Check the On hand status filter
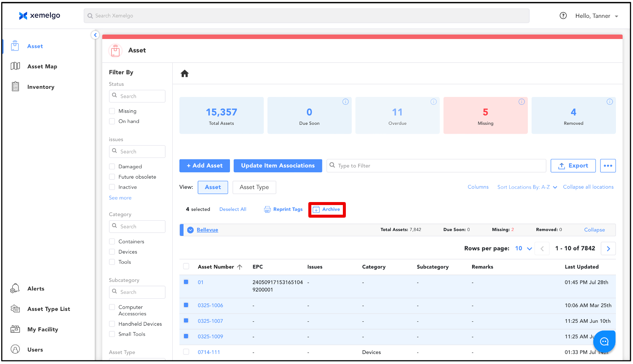Image resolution: width=633 pixels, height=364 pixels. click(112, 121)
